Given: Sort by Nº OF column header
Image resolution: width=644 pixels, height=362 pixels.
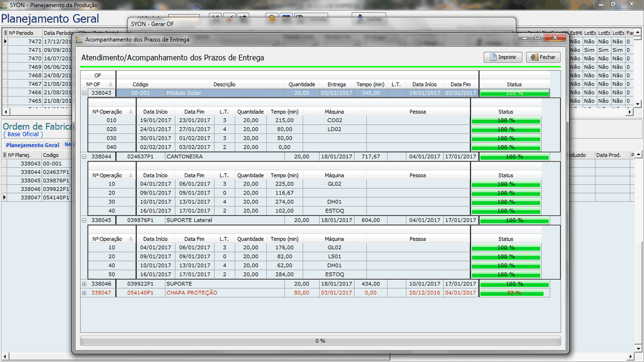Looking at the screenshot, I should click(x=98, y=84).
